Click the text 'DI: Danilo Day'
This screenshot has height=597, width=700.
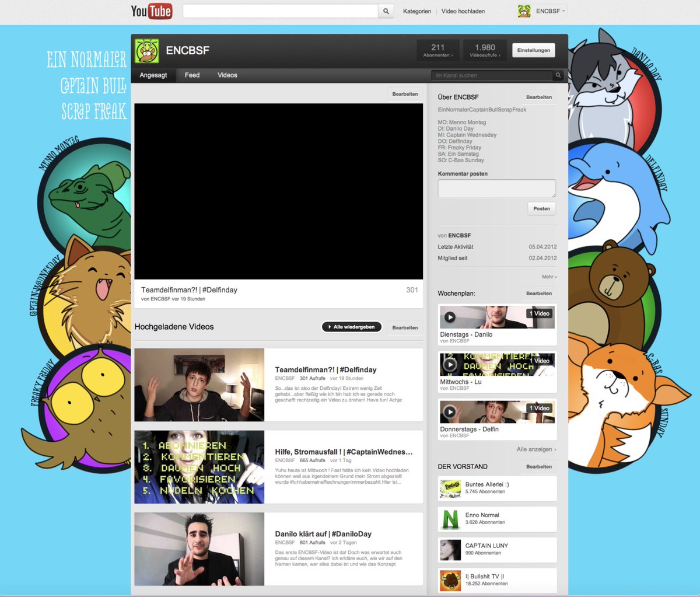click(x=456, y=129)
